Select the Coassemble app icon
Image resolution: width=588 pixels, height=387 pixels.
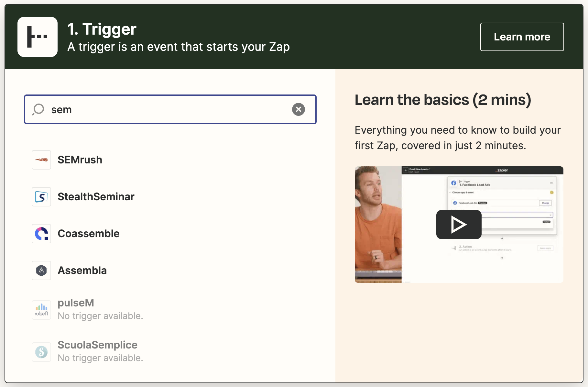point(41,234)
